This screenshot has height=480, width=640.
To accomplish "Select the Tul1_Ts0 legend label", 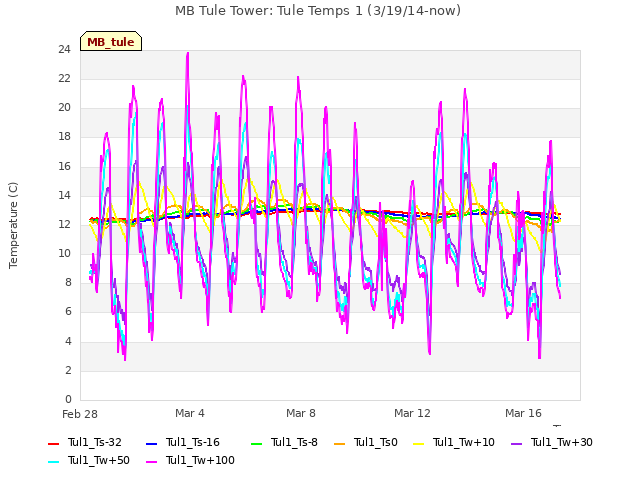I will (x=376, y=442).
